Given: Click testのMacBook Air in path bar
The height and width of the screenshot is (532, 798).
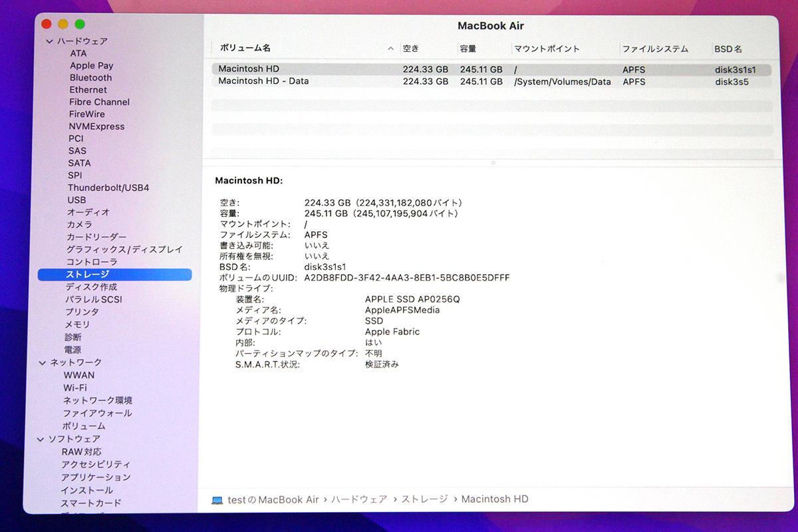Looking at the screenshot, I should (x=273, y=499).
